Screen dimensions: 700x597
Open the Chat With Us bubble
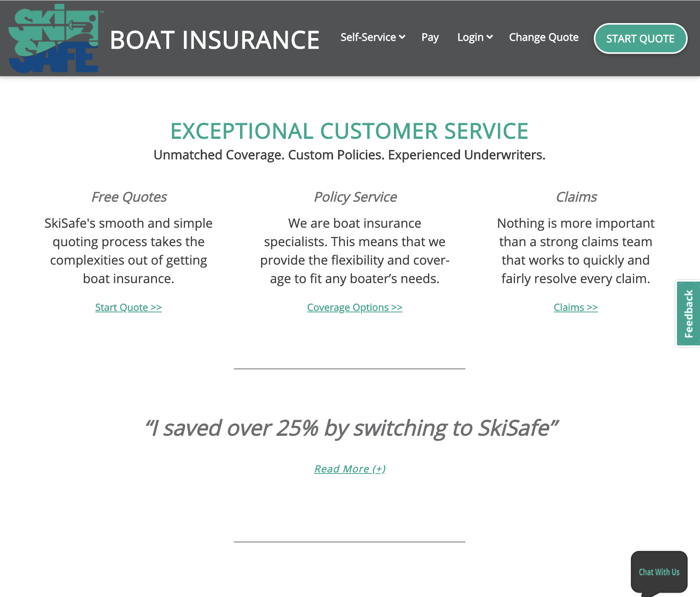[x=659, y=572]
